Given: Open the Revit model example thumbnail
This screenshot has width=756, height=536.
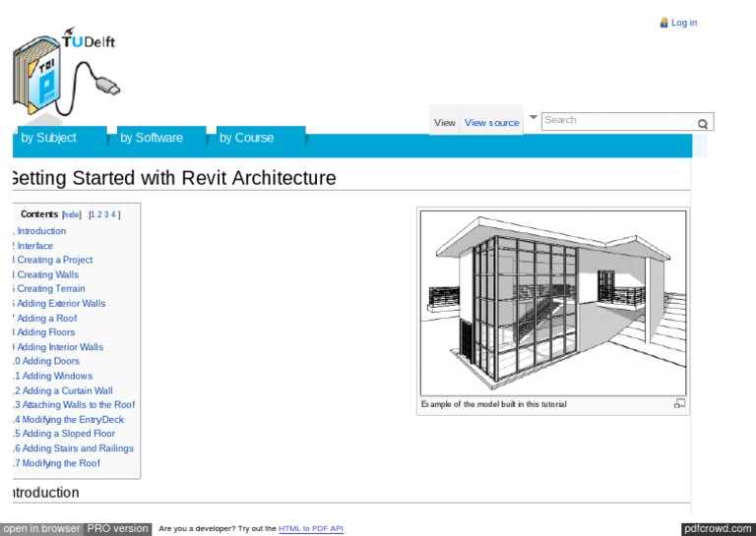Looking at the screenshot, I should click(553, 303).
